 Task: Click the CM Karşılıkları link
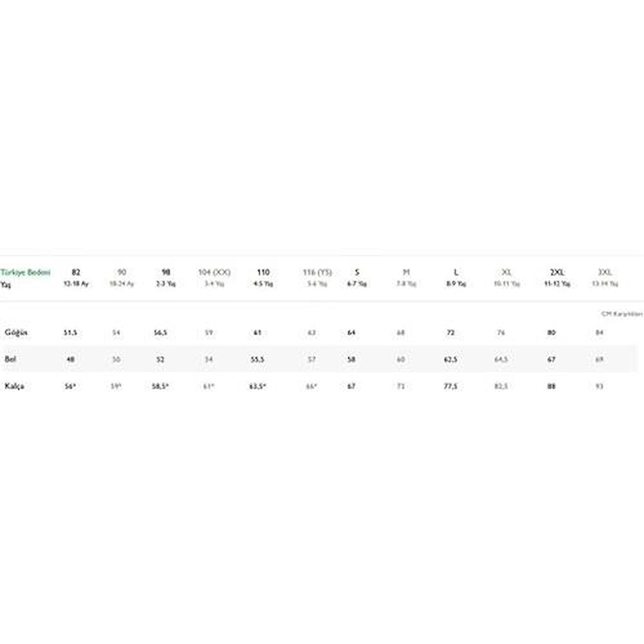pos(622,314)
